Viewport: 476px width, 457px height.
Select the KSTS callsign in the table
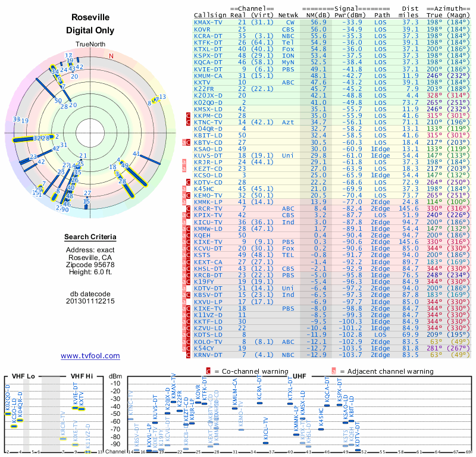click(202, 255)
